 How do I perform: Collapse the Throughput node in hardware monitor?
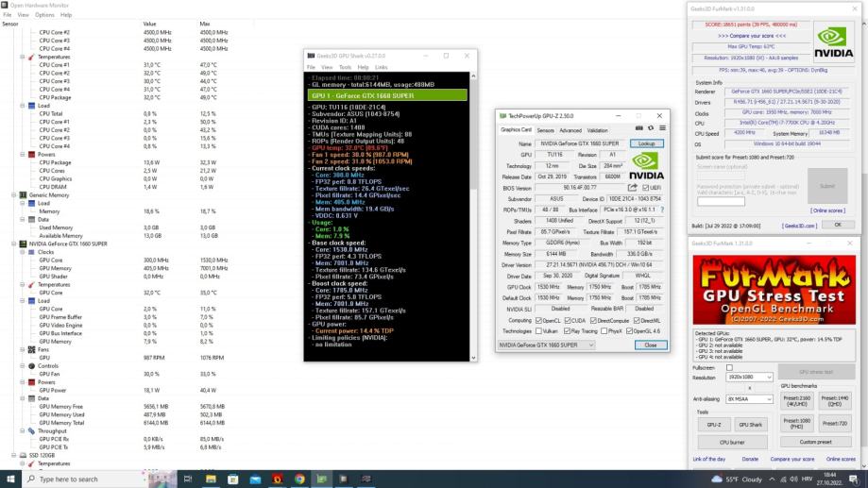[x=23, y=431]
